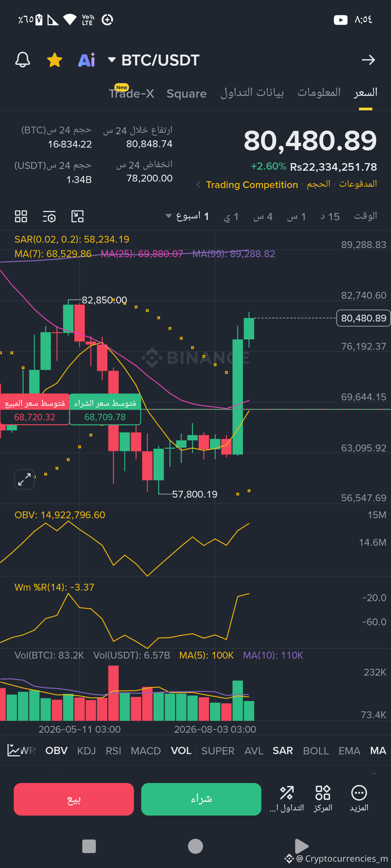Open the المركز hub icon
Screen dimensions: 391x868
pyautogui.click(x=323, y=799)
